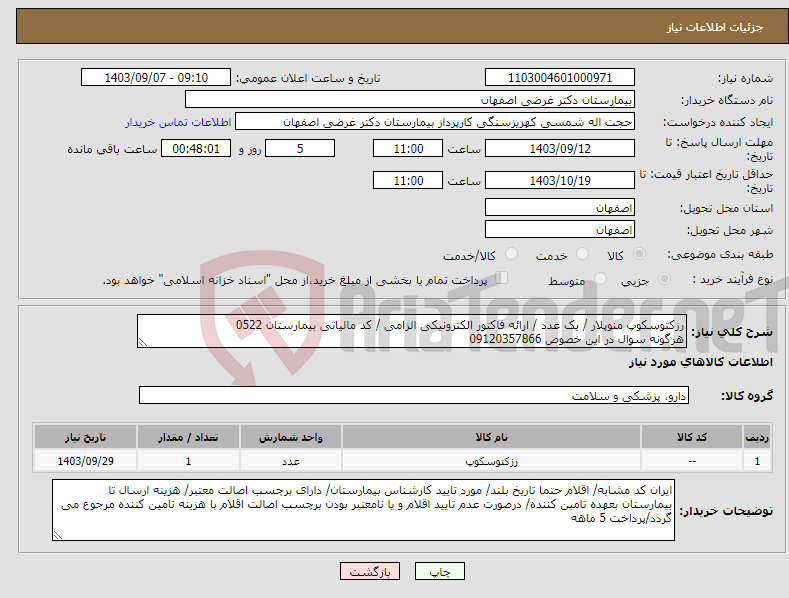Select the کالا/خدمت radio button

tap(511, 254)
